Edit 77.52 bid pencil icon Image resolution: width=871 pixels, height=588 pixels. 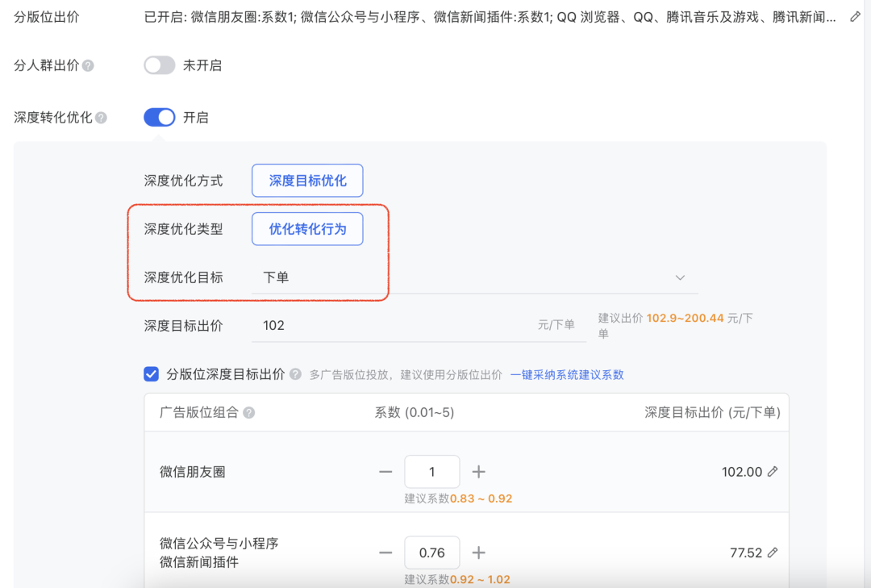(773, 553)
